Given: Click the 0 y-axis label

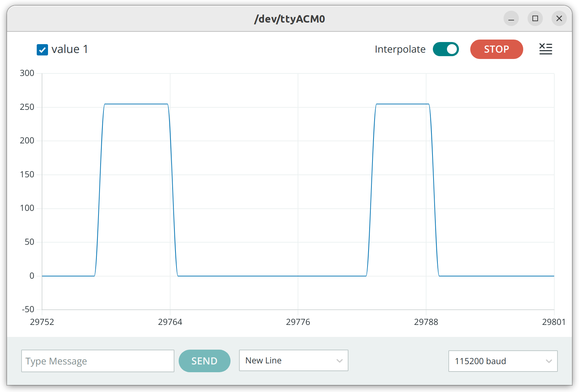Looking at the screenshot, I should 32,276.
